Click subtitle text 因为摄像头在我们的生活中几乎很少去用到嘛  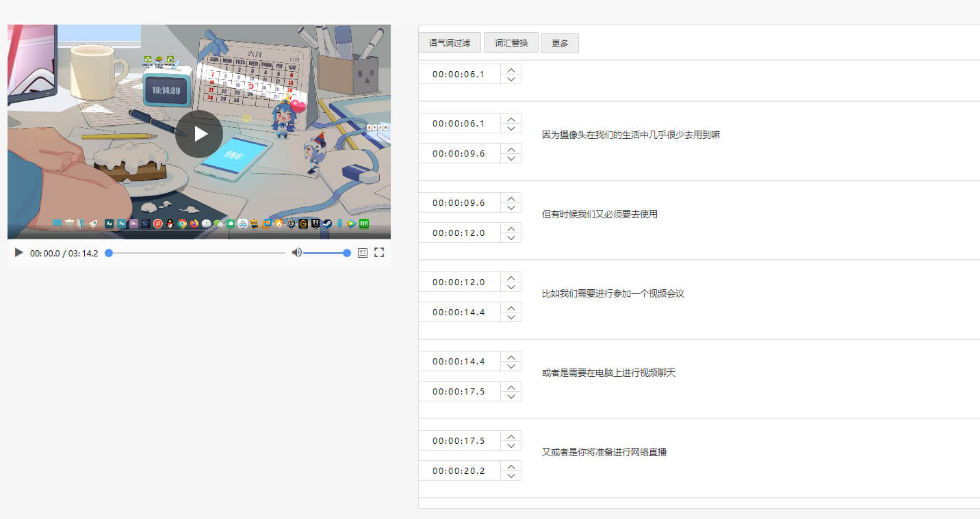coord(631,135)
